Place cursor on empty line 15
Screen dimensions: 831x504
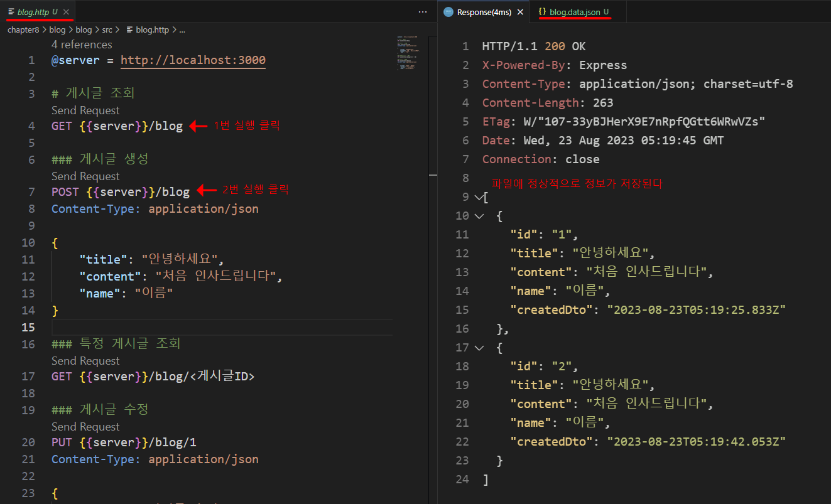222,327
